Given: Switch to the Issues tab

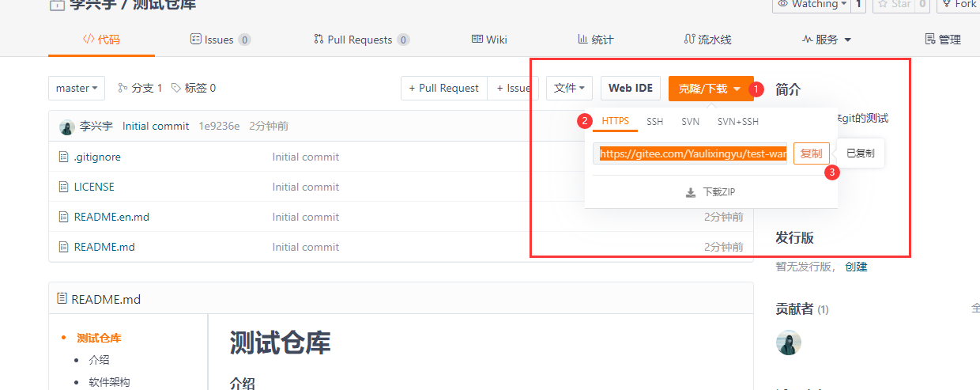Looking at the screenshot, I should point(220,40).
